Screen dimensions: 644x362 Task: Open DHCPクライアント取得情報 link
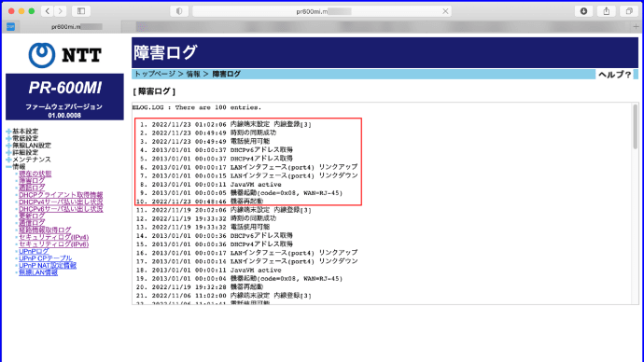tap(61, 195)
